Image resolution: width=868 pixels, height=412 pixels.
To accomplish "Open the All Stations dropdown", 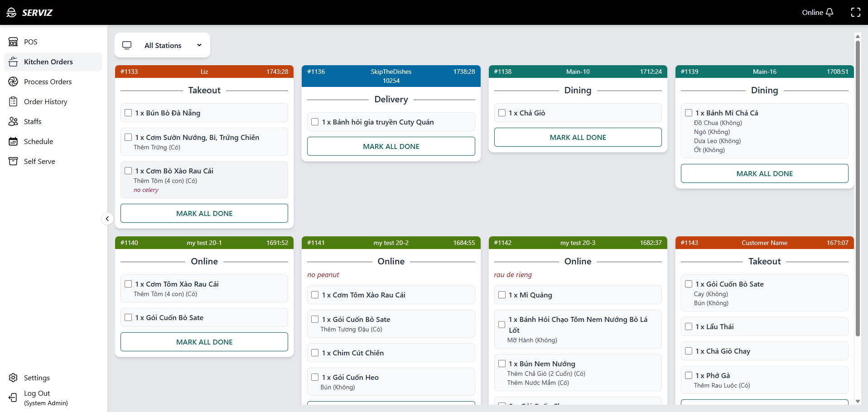I will click(x=162, y=45).
